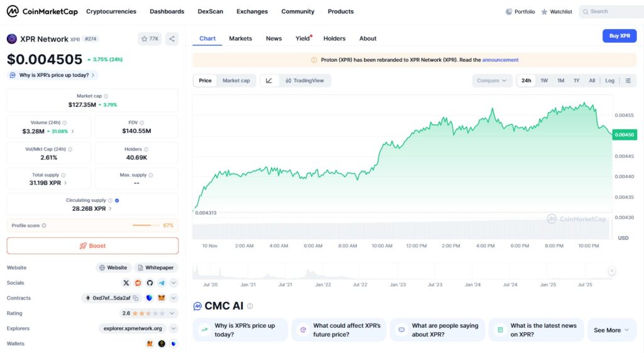Screen dimensions: 644x353
Task: Open the rebrand announcement link
Action: (500, 60)
